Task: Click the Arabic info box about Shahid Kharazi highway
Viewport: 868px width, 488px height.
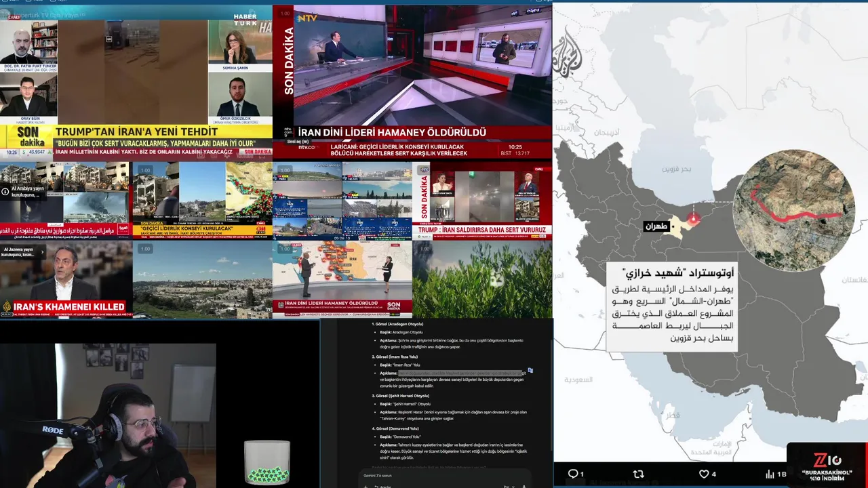Action: coord(671,308)
